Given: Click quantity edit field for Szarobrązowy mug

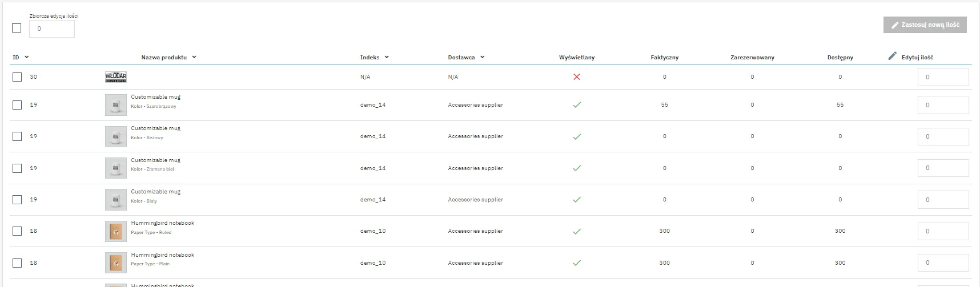Looking at the screenshot, I should [942, 105].
